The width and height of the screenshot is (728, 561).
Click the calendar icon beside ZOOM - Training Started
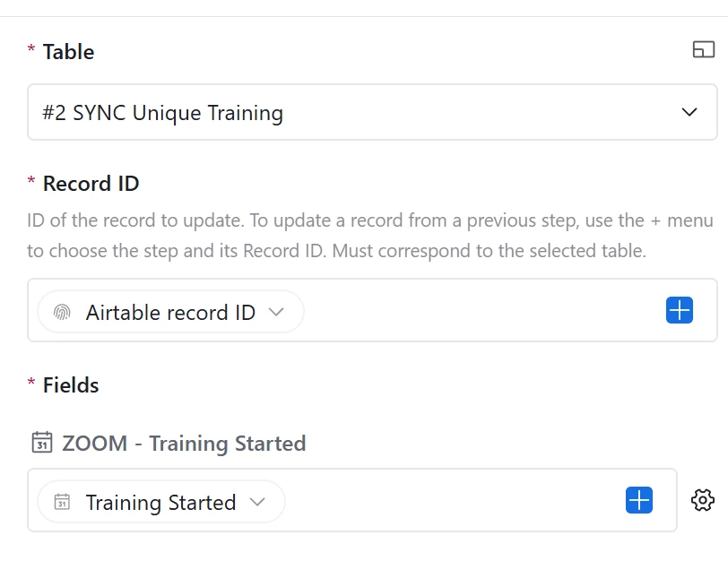(x=42, y=442)
